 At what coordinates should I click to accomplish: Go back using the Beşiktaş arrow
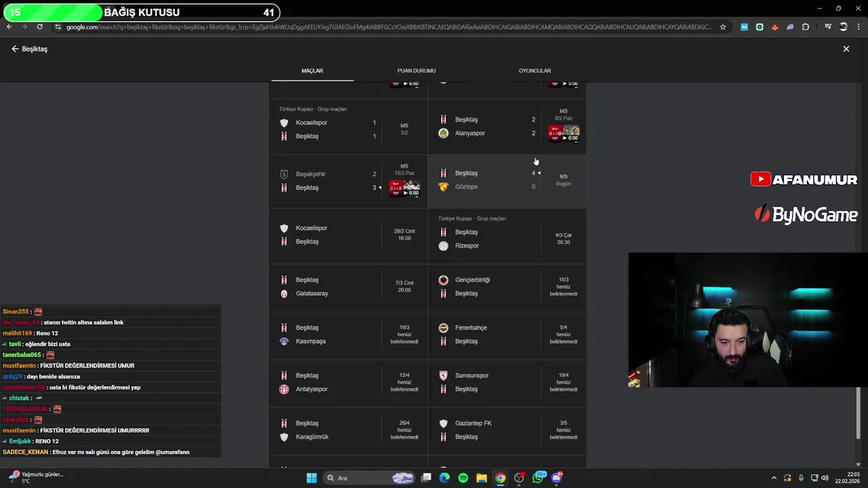pos(15,49)
